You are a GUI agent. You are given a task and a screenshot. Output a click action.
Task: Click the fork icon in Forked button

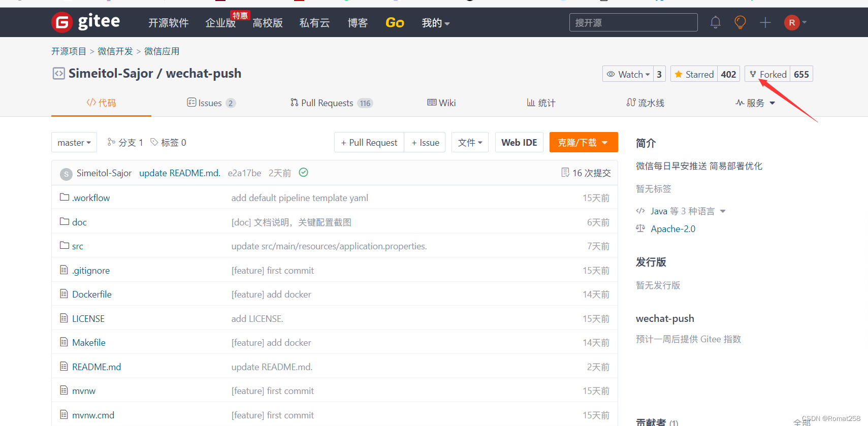pyautogui.click(x=753, y=74)
